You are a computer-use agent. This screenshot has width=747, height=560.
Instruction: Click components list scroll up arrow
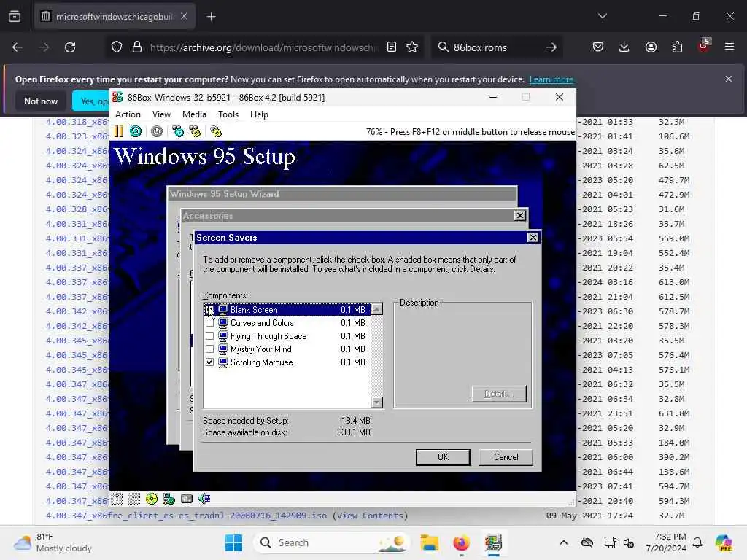pyautogui.click(x=377, y=309)
